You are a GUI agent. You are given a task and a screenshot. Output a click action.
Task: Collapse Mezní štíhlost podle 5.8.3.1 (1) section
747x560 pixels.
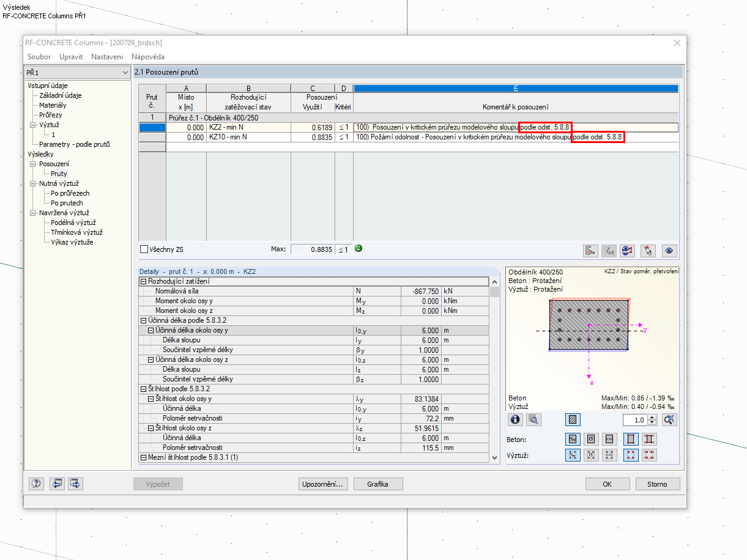click(x=144, y=457)
